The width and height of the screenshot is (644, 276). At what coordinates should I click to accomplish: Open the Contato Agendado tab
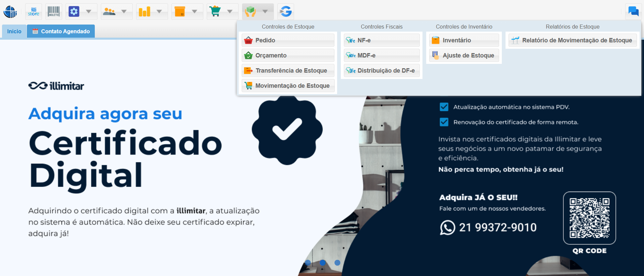[61, 31]
